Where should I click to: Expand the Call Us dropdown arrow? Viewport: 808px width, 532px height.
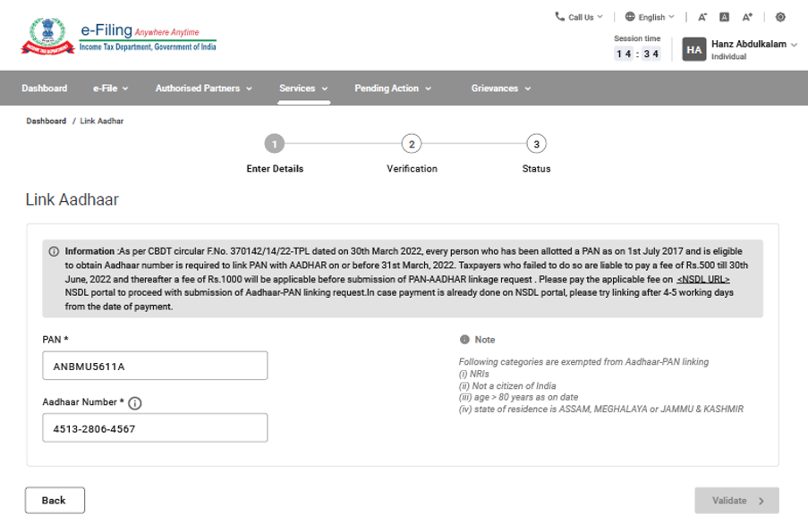tap(600, 16)
